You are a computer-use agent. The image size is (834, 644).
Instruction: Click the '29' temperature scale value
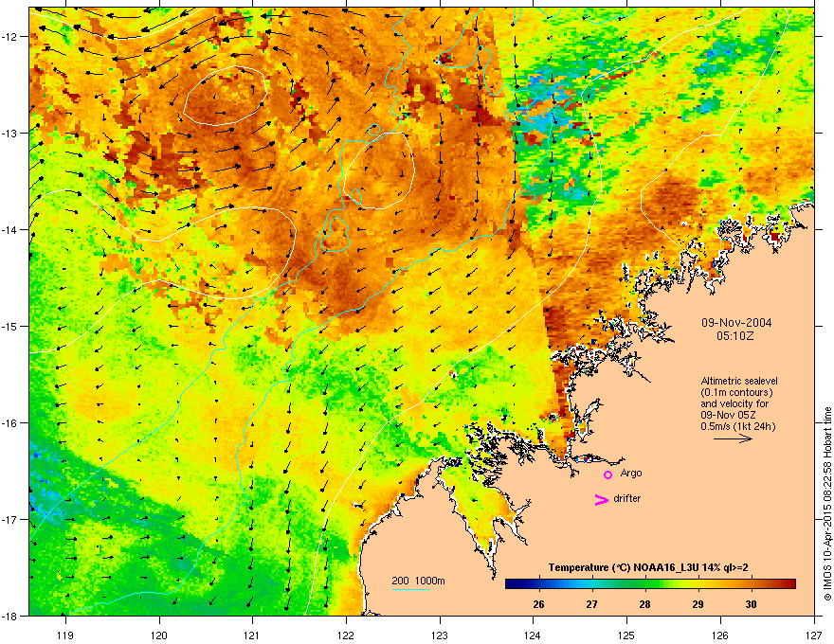(x=698, y=604)
